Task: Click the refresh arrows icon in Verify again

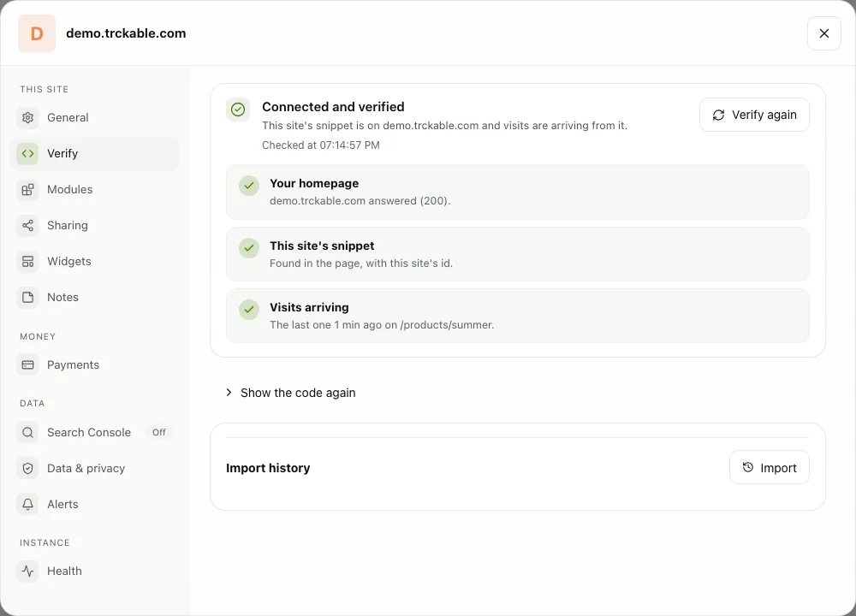Action: point(718,115)
